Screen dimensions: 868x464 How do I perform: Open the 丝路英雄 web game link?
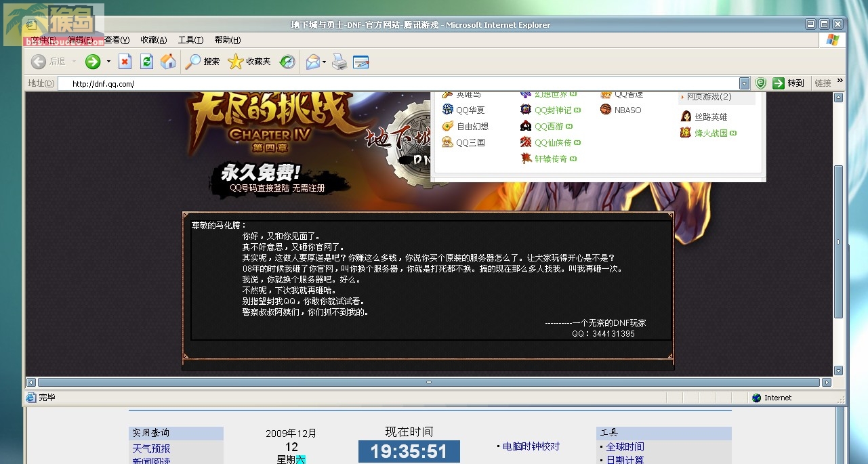tap(711, 117)
